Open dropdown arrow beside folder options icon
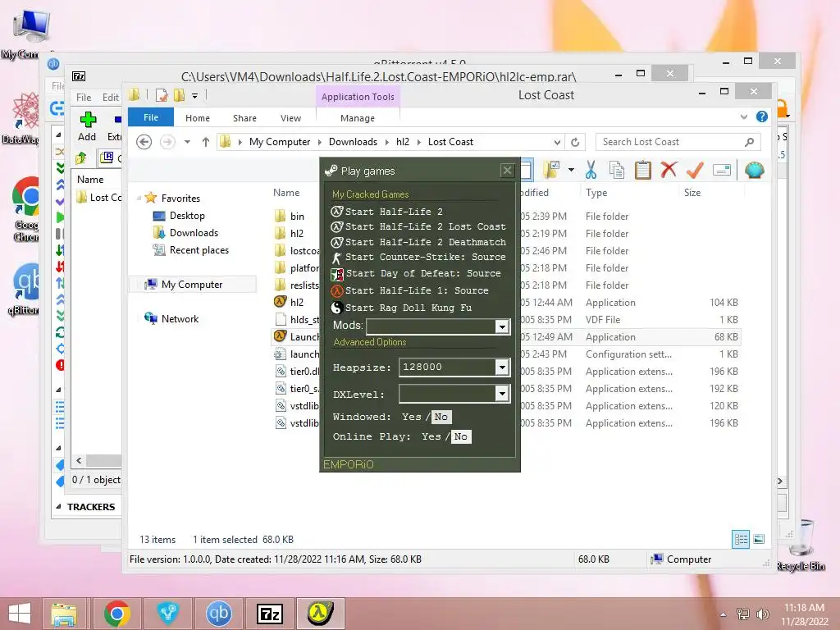The height and width of the screenshot is (630, 840). tap(572, 171)
